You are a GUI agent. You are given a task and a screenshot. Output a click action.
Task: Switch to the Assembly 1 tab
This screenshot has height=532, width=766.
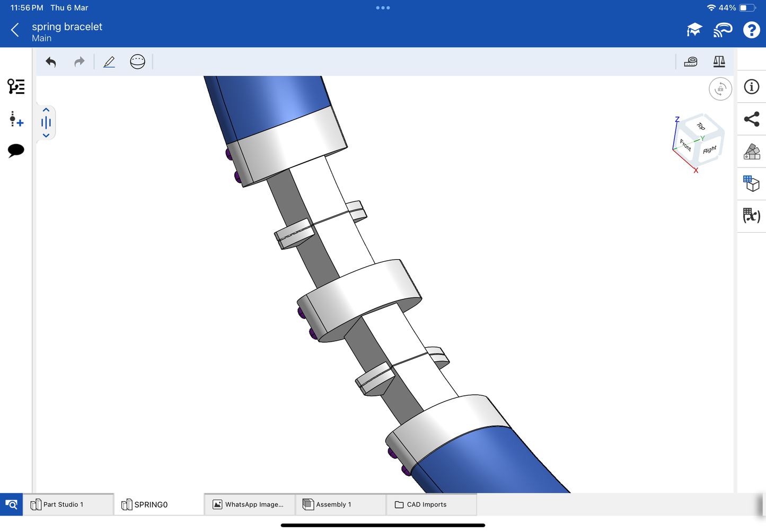tap(340, 504)
